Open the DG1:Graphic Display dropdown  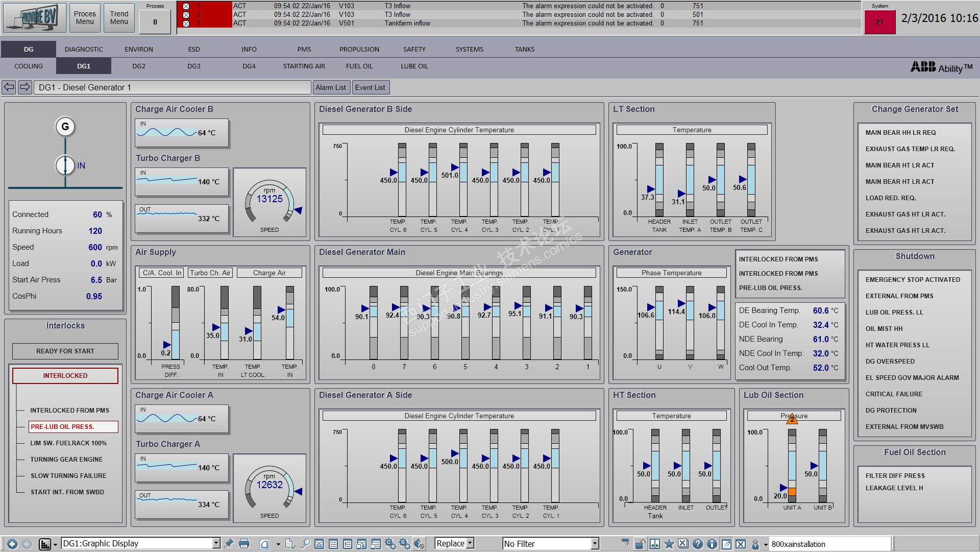(x=216, y=543)
